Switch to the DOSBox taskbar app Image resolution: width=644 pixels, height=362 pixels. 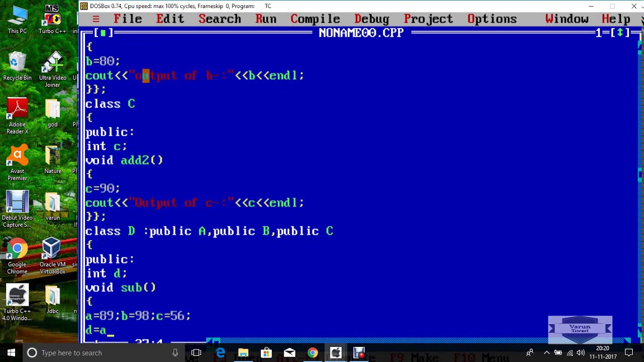336,353
